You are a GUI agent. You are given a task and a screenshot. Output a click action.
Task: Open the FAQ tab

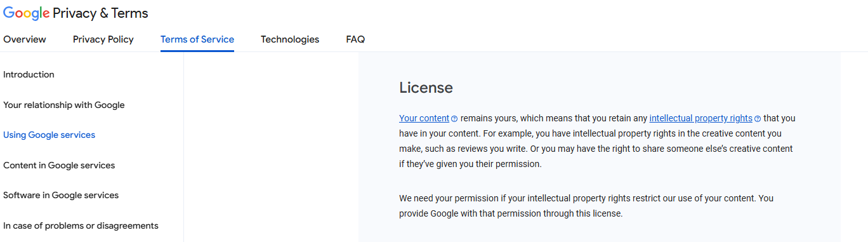(x=355, y=39)
